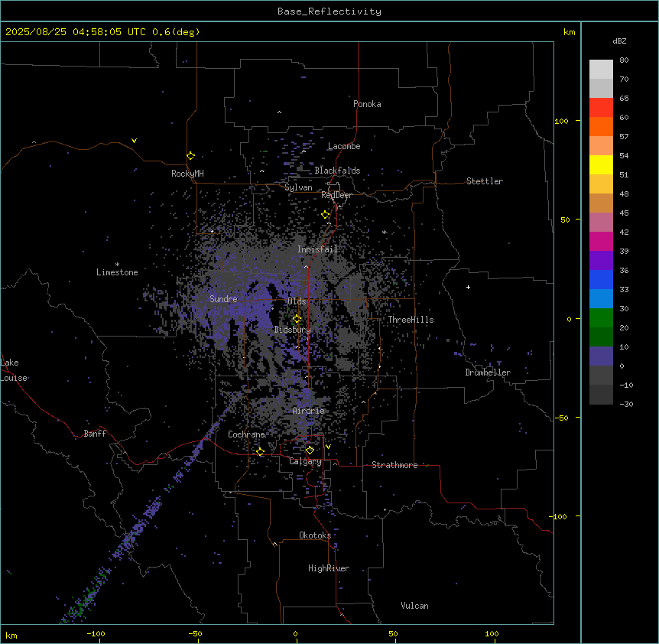
Task: Select the red 60-65 dBZ legend swatch
Action: click(601, 107)
